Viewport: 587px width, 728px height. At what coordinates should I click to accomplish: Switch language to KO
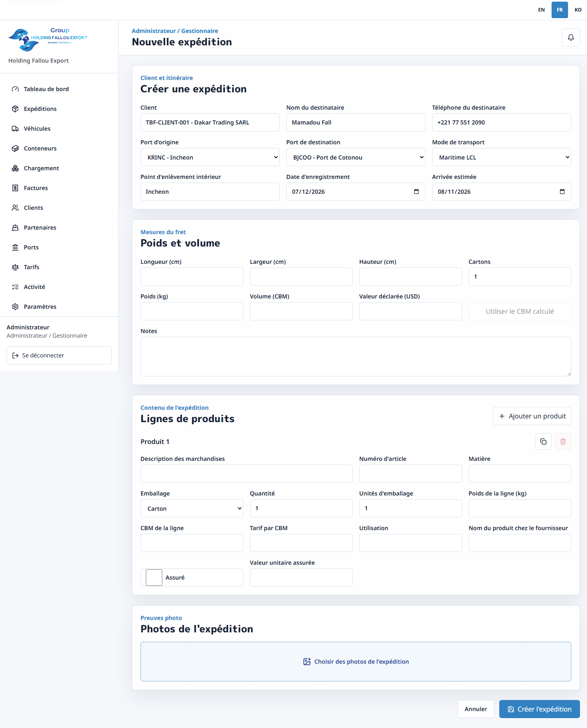point(578,10)
